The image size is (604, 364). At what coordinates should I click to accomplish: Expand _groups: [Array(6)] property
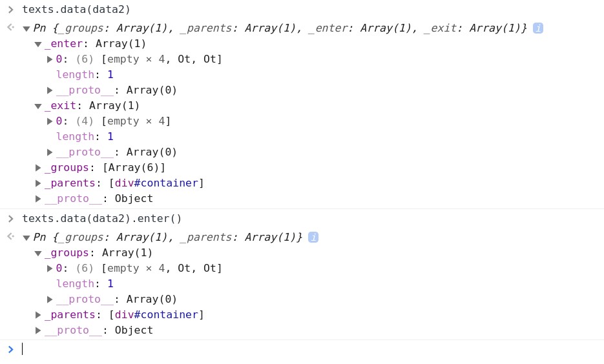click(x=37, y=168)
